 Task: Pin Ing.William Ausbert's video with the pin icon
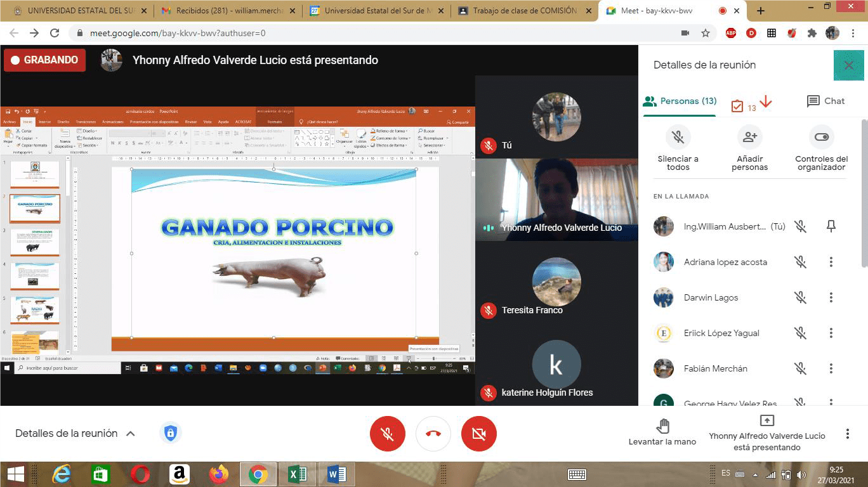pos(831,226)
